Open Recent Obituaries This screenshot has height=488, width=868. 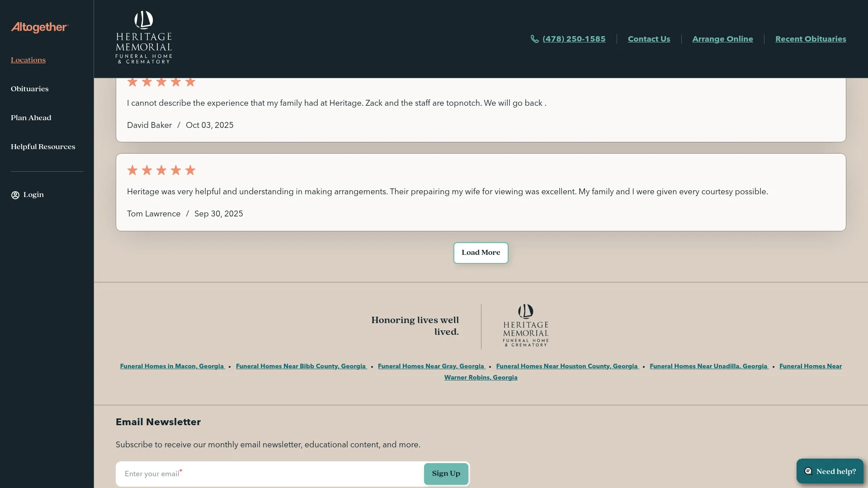click(x=810, y=39)
